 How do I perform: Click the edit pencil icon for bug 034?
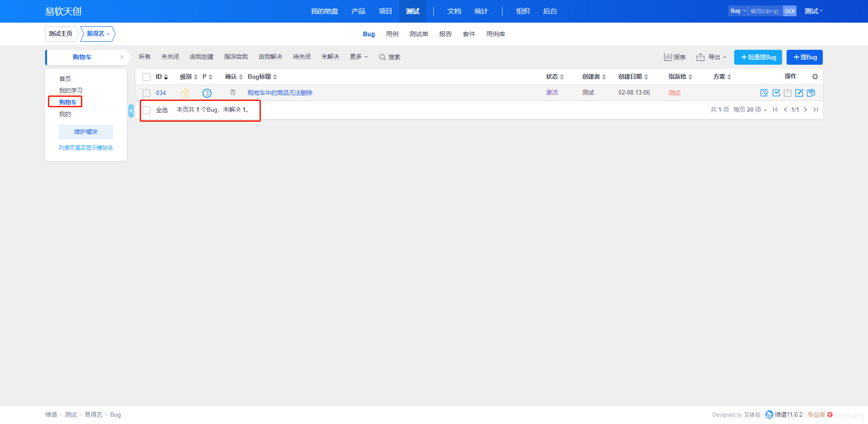point(799,93)
